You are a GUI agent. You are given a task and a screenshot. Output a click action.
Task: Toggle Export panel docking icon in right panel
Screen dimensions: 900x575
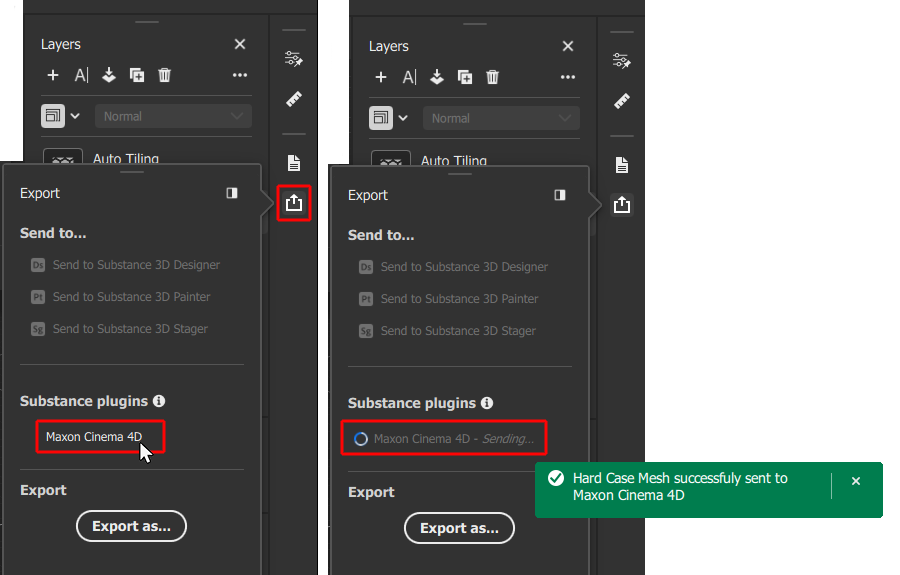pyautogui.click(x=560, y=195)
